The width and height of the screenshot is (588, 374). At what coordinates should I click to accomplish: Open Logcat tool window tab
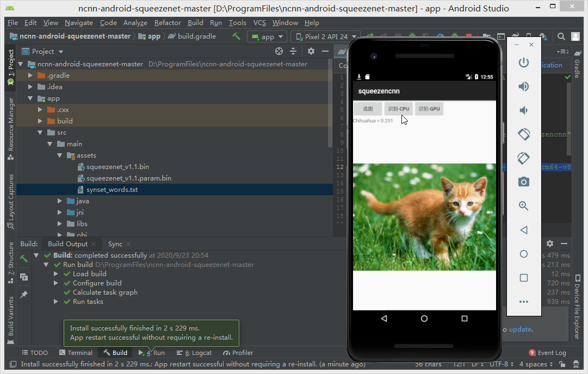[x=194, y=353]
